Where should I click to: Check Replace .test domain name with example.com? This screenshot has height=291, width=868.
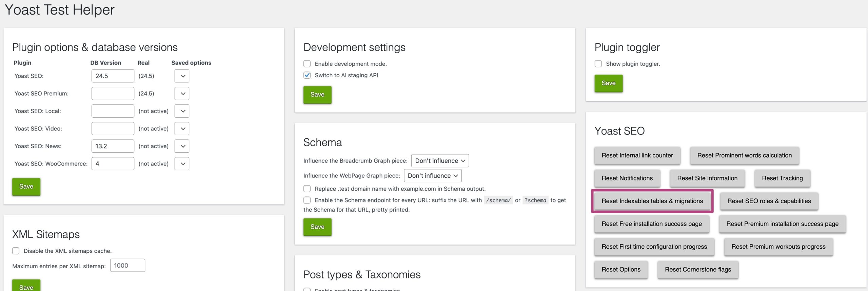pos(307,189)
